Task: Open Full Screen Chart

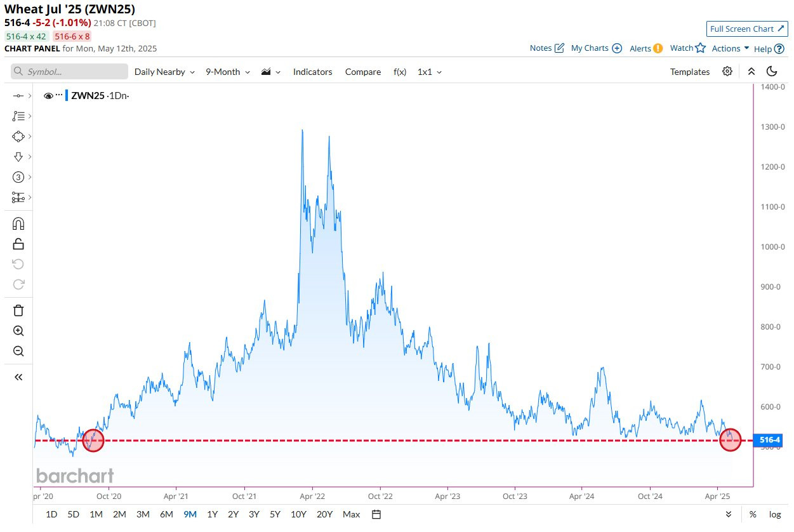Action: pyautogui.click(x=747, y=29)
